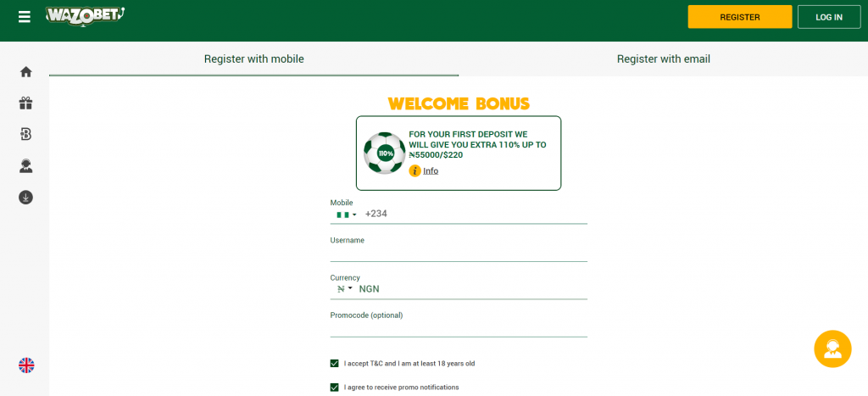
Task: Click the B bonus sidebar icon
Action: point(26,134)
